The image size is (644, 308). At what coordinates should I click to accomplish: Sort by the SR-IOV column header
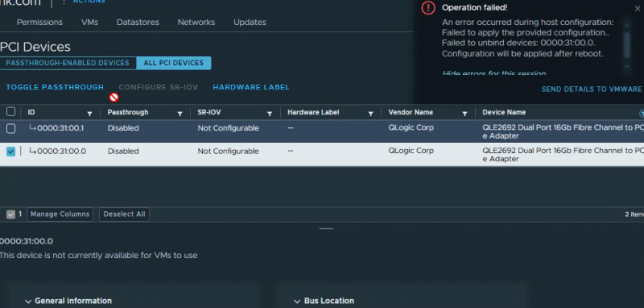click(209, 112)
